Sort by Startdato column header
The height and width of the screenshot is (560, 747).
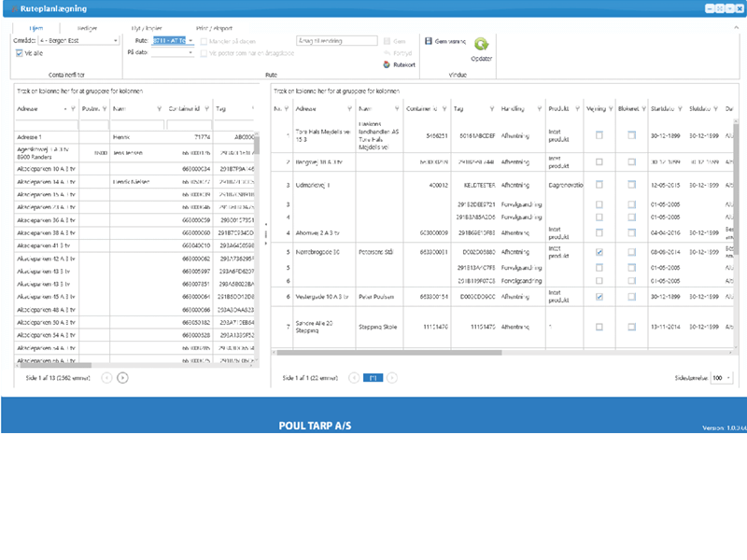(662, 109)
